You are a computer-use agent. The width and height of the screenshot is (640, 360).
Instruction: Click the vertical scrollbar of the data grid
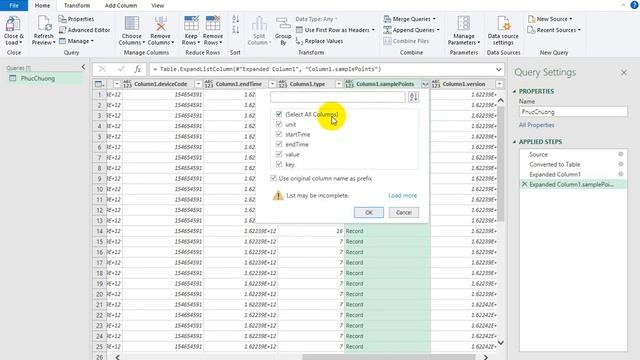coord(501,163)
